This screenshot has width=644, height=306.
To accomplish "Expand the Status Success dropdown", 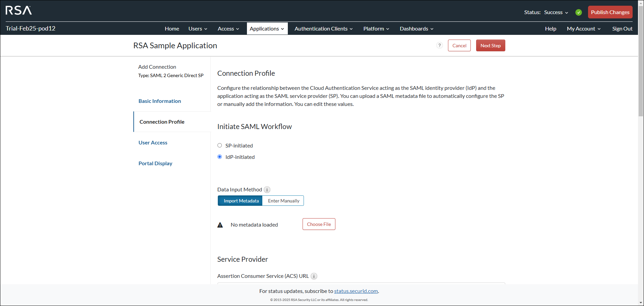I will pyautogui.click(x=555, y=12).
